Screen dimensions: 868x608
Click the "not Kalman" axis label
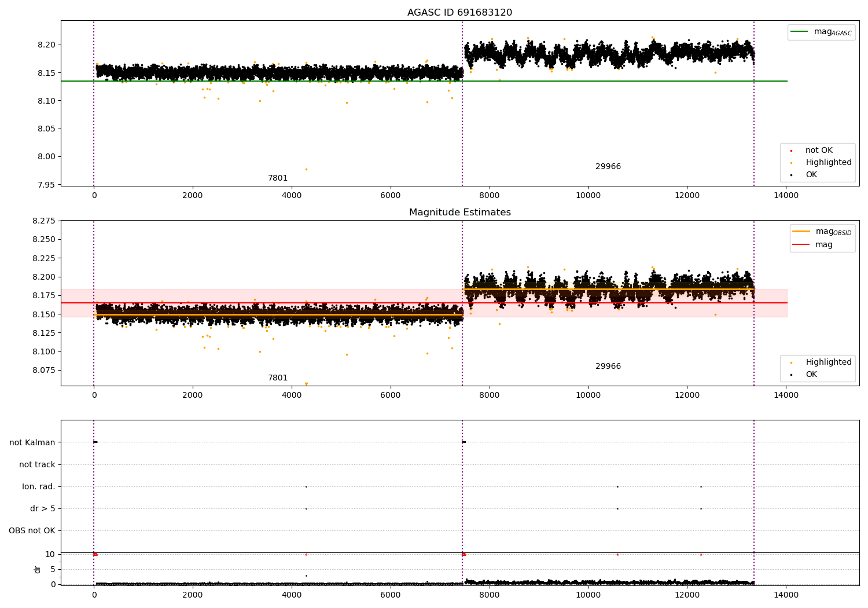(32, 443)
